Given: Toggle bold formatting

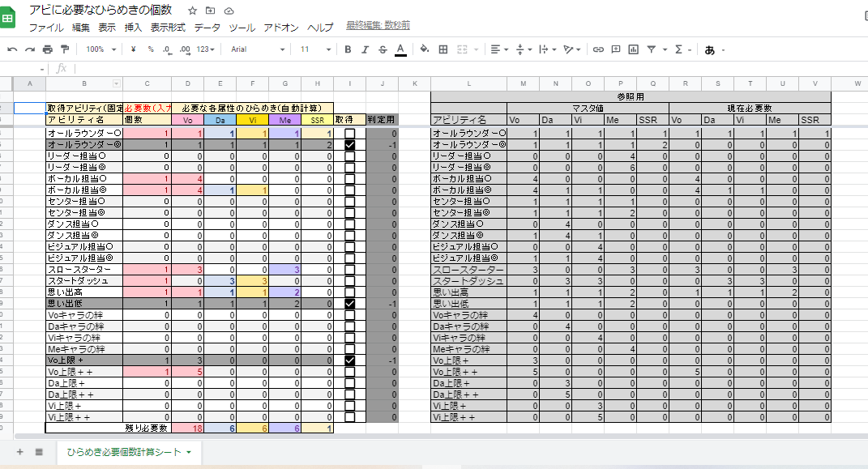Looking at the screenshot, I should tap(348, 49).
